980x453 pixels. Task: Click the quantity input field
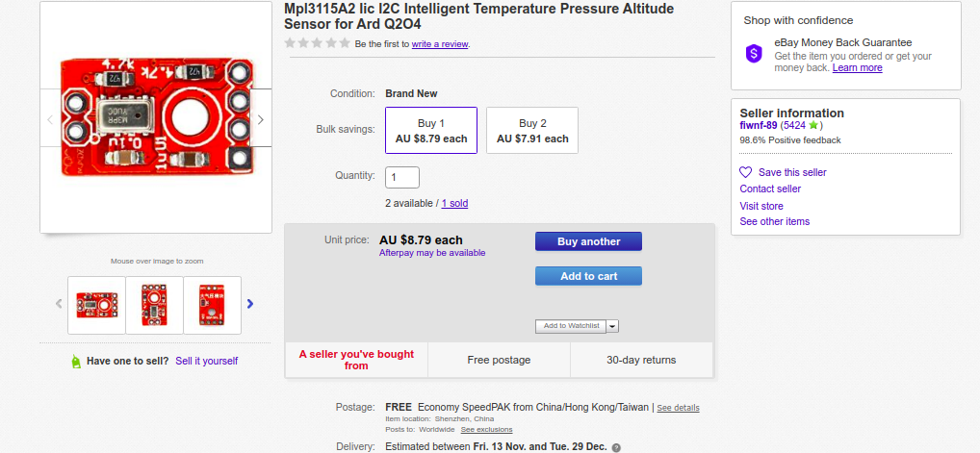[402, 177]
